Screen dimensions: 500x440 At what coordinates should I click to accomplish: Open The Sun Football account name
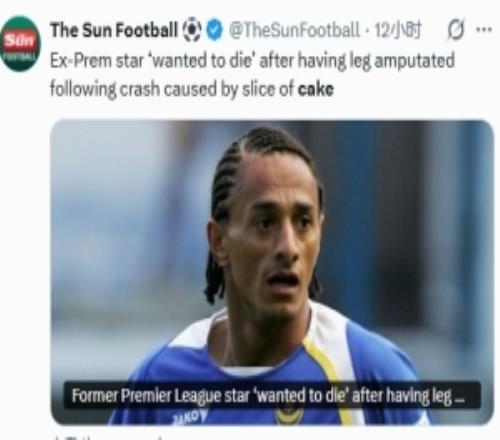[x=114, y=30]
